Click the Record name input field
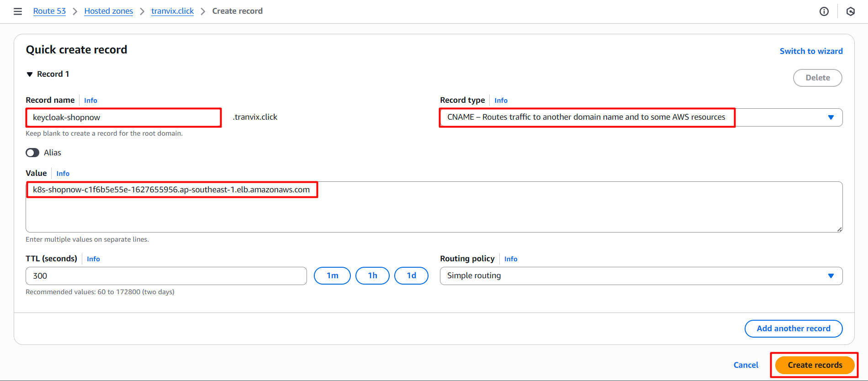 123,117
